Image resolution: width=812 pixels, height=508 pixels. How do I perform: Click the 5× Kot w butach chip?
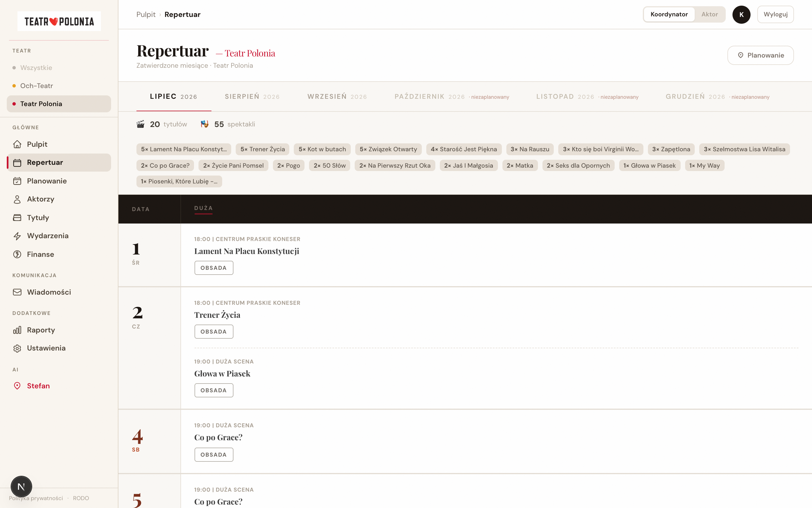coord(322,149)
